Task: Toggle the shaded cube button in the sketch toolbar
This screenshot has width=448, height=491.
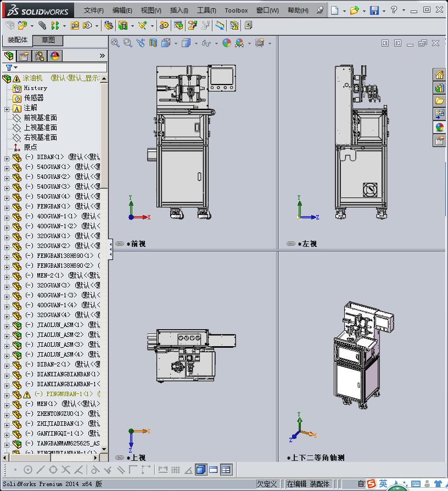Action: 201,470
